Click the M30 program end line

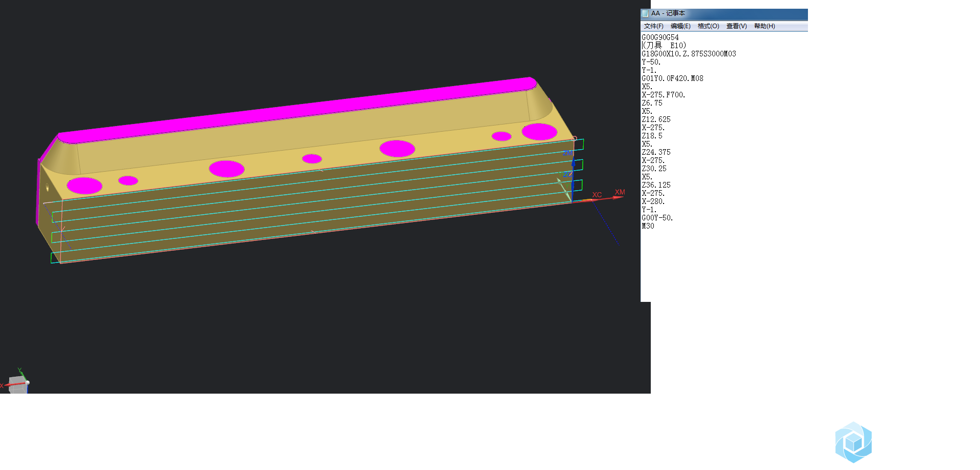click(648, 226)
